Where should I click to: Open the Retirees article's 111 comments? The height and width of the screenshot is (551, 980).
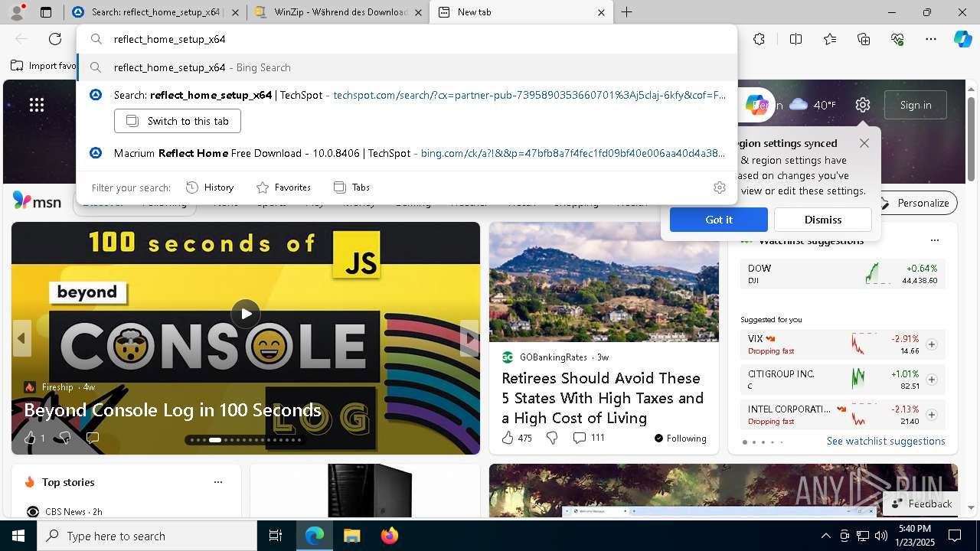[x=588, y=438]
